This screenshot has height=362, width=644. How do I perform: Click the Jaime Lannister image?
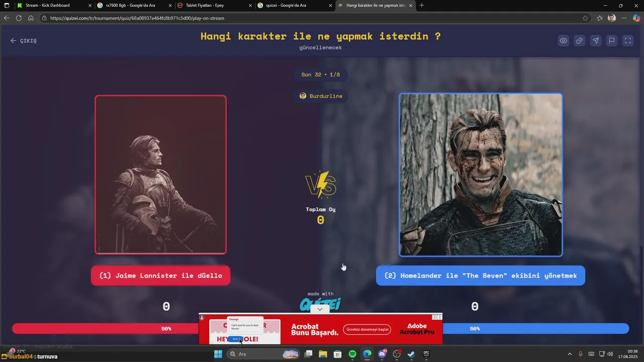pyautogui.click(x=160, y=174)
